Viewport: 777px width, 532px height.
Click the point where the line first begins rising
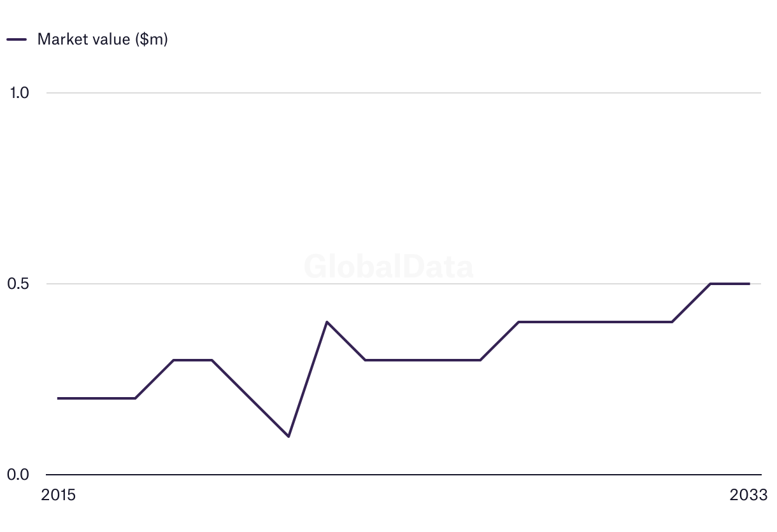135,398
